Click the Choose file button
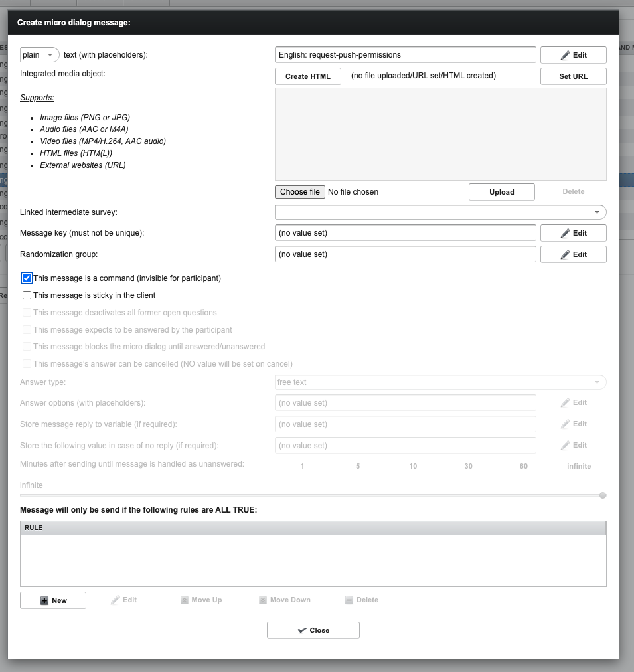 pos(299,192)
